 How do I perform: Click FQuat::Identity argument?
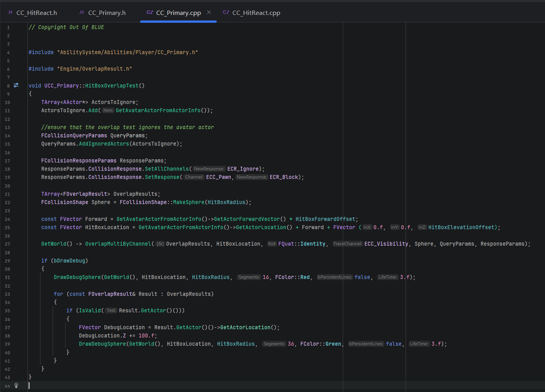[302, 244]
